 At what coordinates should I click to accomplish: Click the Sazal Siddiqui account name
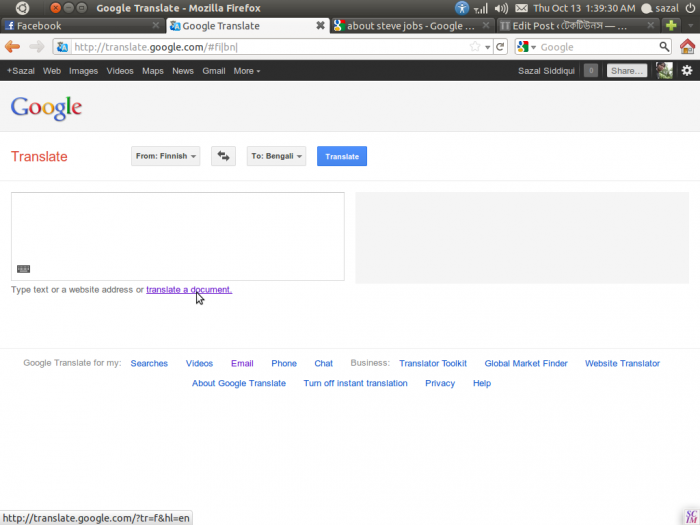tap(546, 71)
